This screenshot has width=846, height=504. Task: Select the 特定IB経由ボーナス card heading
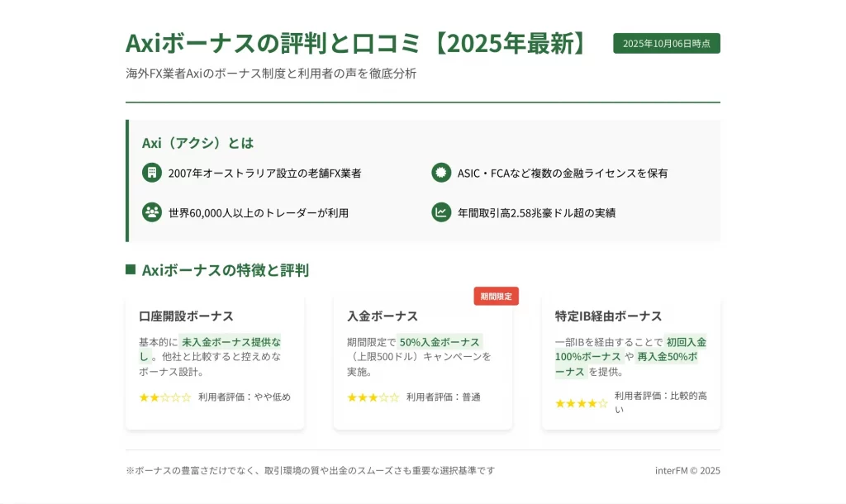[608, 316]
